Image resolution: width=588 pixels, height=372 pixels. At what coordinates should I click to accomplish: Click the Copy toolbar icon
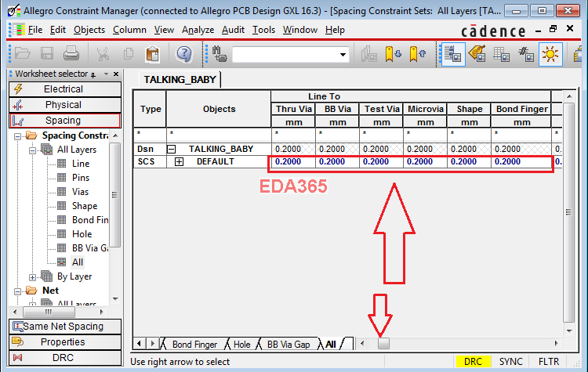coord(129,54)
